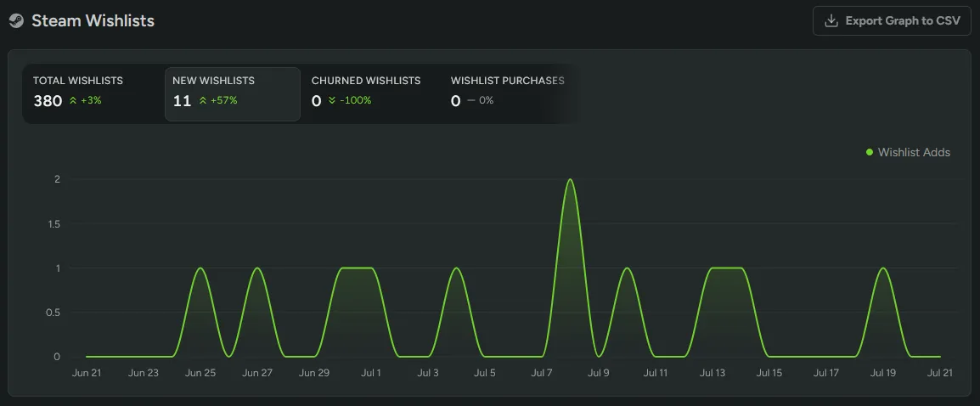Click the Jul 15 axis label
The height and width of the screenshot is (406, 980).
[x=769, y=373]
